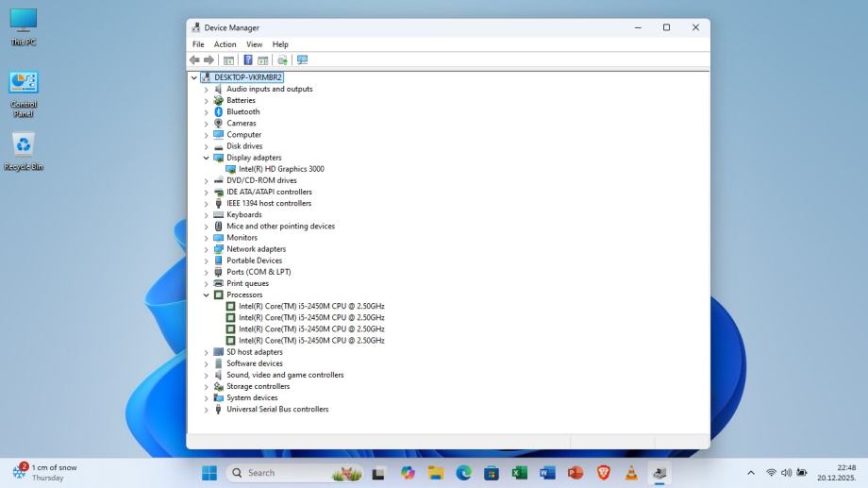Toggle the Show/Hide Action Pane toolbar icon
This screenshot has width=868, height=488.
click(263, 59)
